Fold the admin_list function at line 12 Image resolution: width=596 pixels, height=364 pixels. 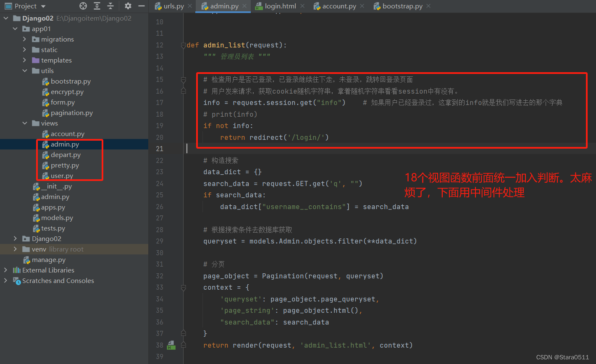(x=183, y=45)
